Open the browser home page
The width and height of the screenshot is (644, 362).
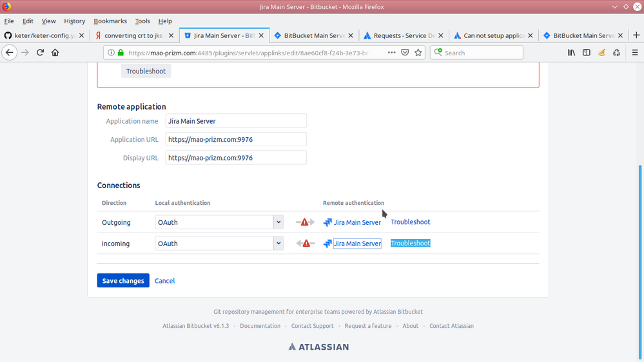[x=55, y=53]
